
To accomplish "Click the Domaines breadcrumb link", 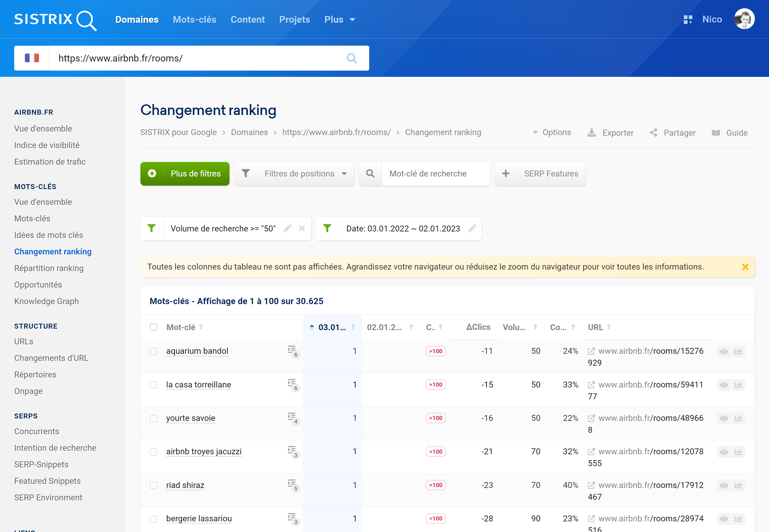I will click(x=249, y=132).
